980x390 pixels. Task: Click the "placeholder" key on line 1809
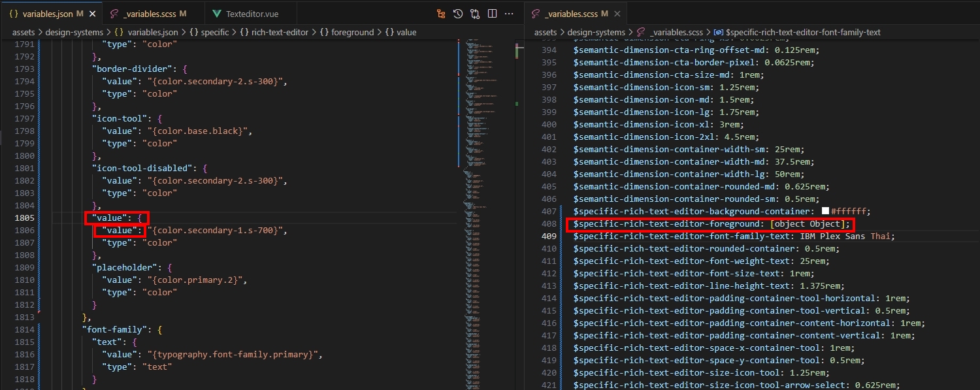point(125,267)
